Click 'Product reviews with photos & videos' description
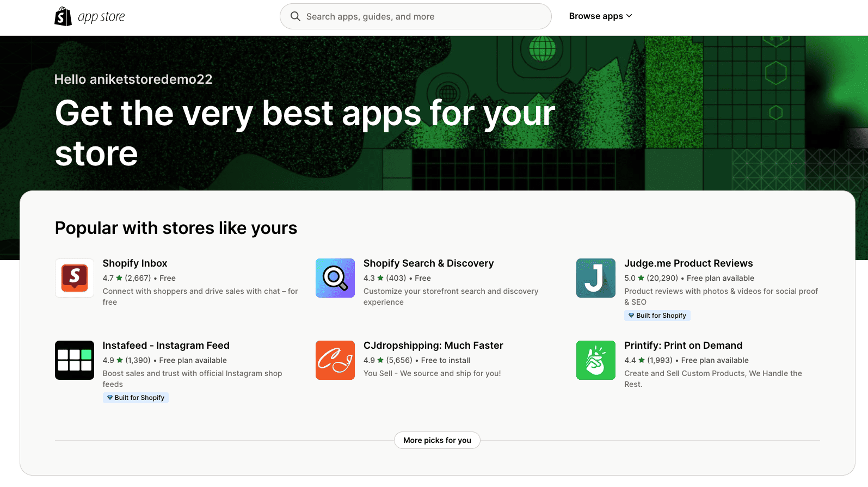 pos(721,297)
